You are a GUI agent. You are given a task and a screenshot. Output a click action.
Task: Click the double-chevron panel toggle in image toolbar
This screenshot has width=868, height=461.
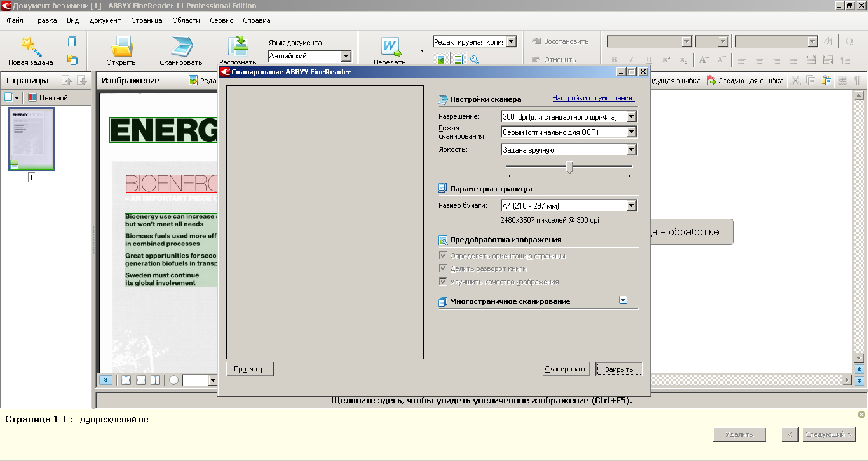coord(106,380)
